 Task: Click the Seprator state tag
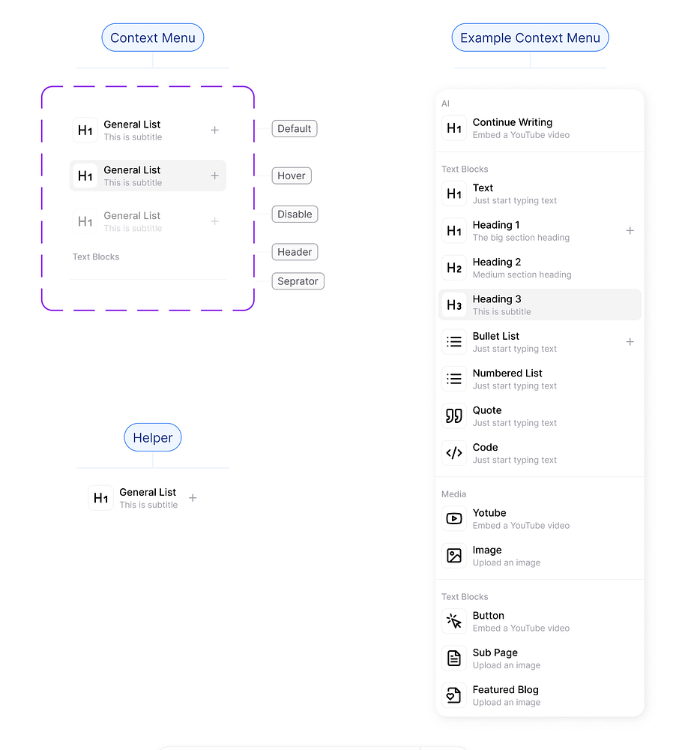(298, 281)
